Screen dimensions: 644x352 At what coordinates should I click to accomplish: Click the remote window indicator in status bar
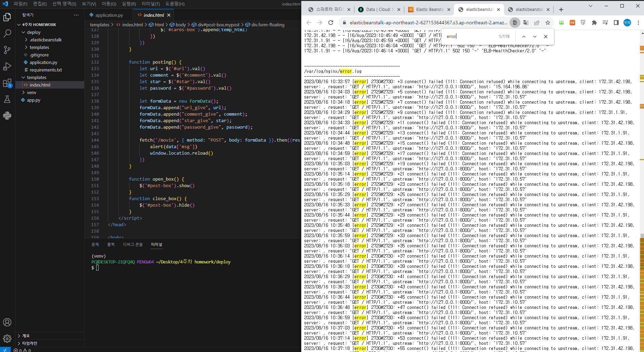pyautogui.click(x=5, y=350)
